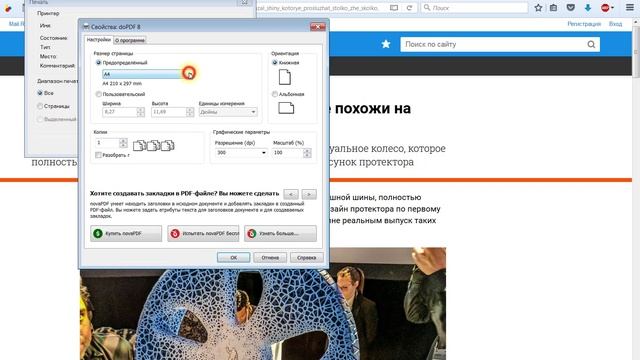Screen dimensions: 640x360
Task: Choose Альбомная orientation radio
Action: 275,94
